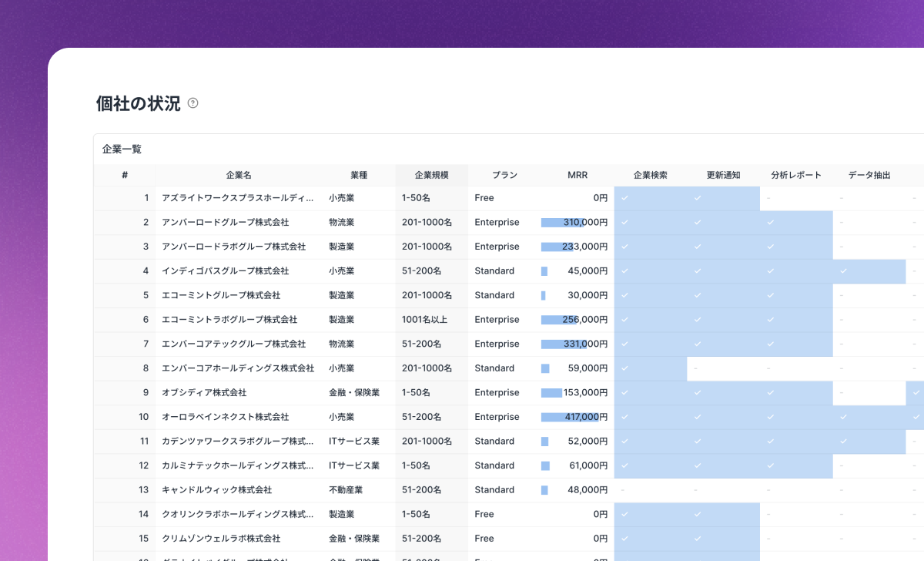
Task: Click the データ抽出 checkmark for インディゴパスグループ株式会社
Action: (843, 271)
